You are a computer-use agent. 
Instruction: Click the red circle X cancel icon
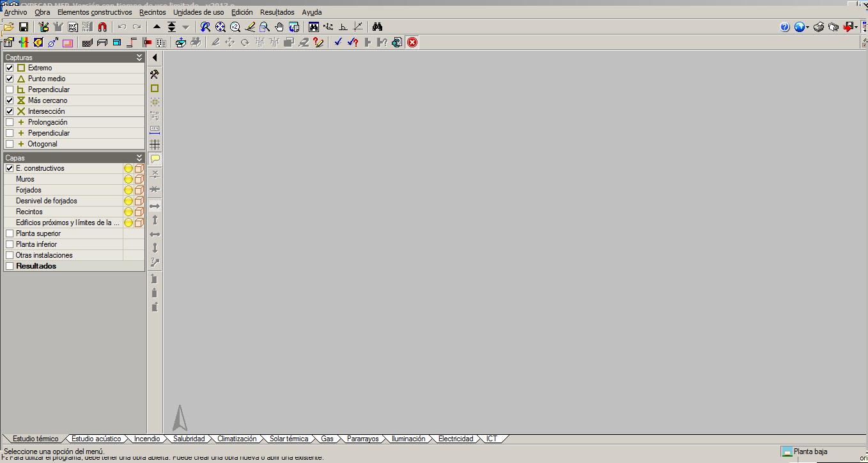click(412, 42)
